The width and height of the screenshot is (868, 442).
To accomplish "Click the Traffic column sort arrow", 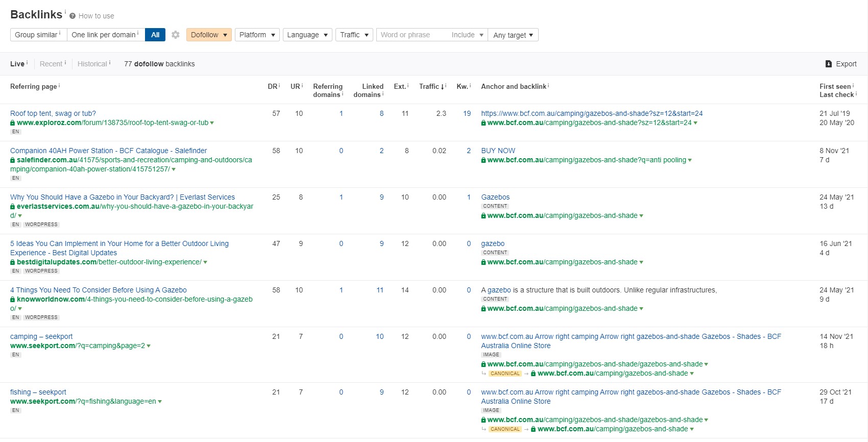I will click(x=442, y=87).
